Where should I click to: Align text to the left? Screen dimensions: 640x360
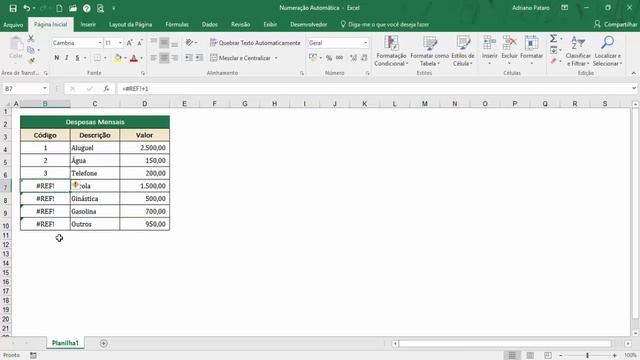154,58
